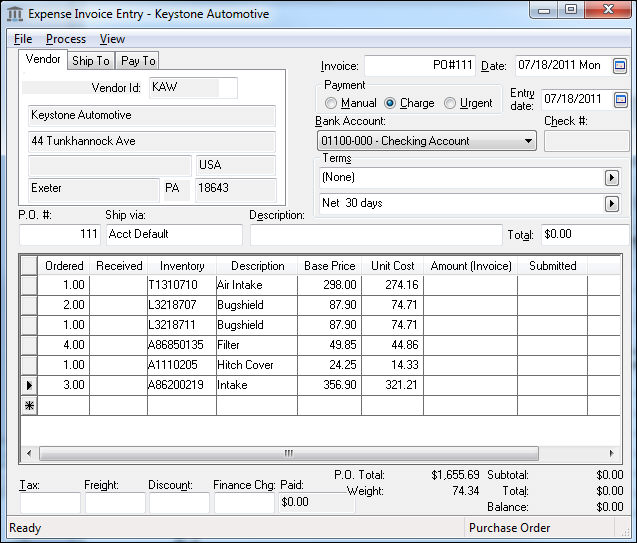Viewport: 637px width, 543px height.
Task: Click the Expense Invoice Entry title bar icon
Action: point(15,14)
